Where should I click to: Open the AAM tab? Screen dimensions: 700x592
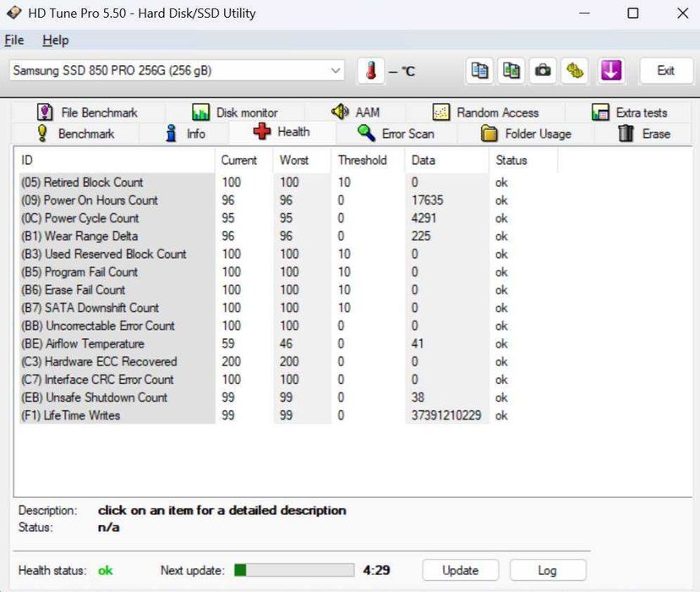tap(355, 112)
